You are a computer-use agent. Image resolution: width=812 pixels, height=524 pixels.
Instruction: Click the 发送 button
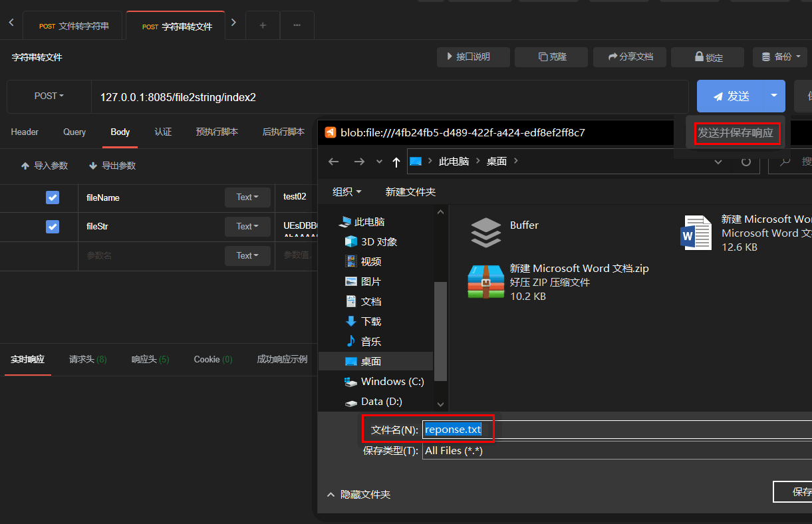click(731, 96)
